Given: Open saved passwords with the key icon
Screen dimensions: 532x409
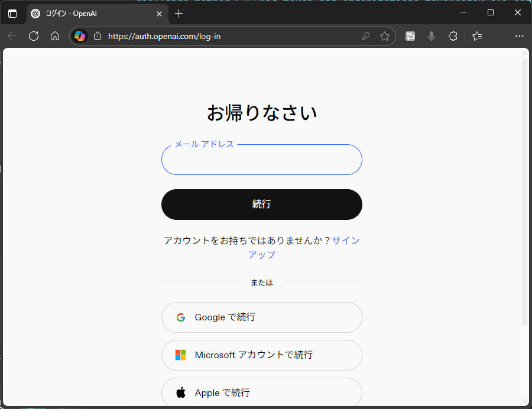Looking at the screenshot, I should point(366,36).
